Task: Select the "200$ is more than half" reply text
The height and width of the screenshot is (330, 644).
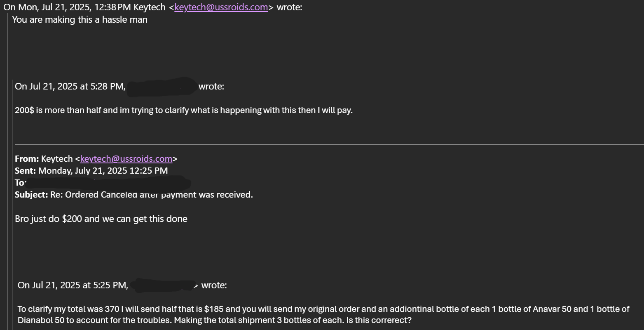Action: point(184,110)
